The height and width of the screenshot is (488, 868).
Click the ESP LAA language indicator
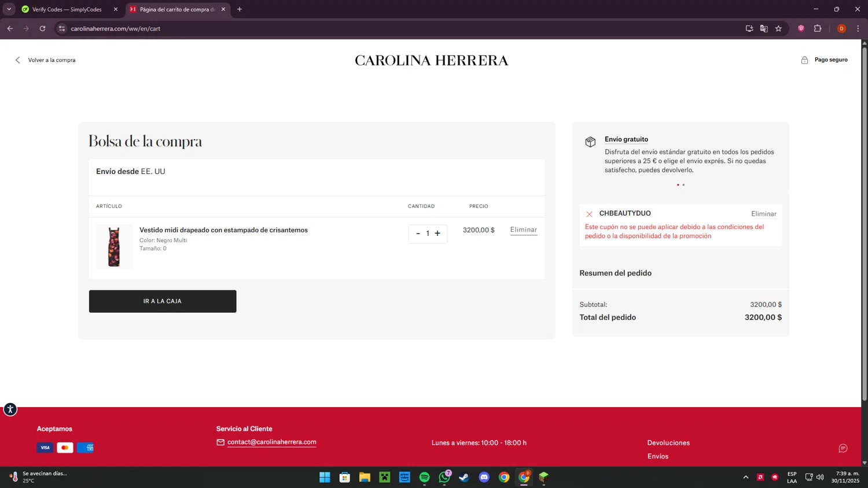[x=792, y=477]
